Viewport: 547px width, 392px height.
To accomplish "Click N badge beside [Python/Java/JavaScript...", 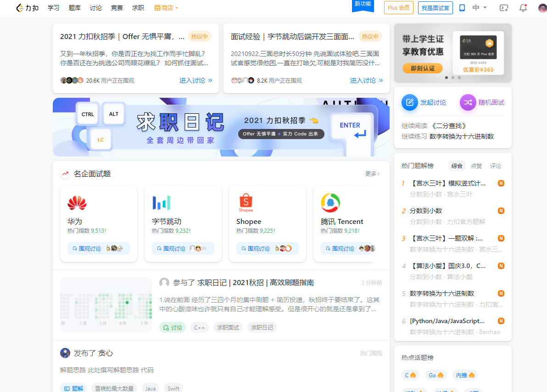I will click(x=501, y=321).
